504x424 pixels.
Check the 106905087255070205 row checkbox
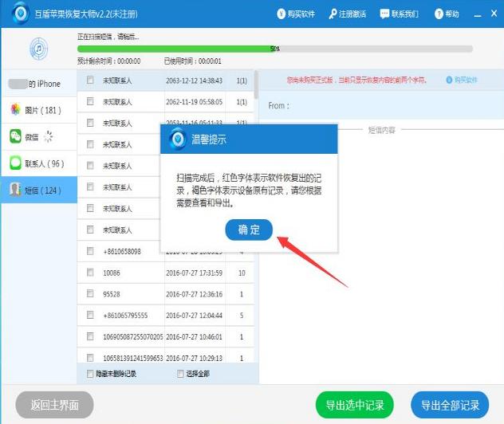90,336
